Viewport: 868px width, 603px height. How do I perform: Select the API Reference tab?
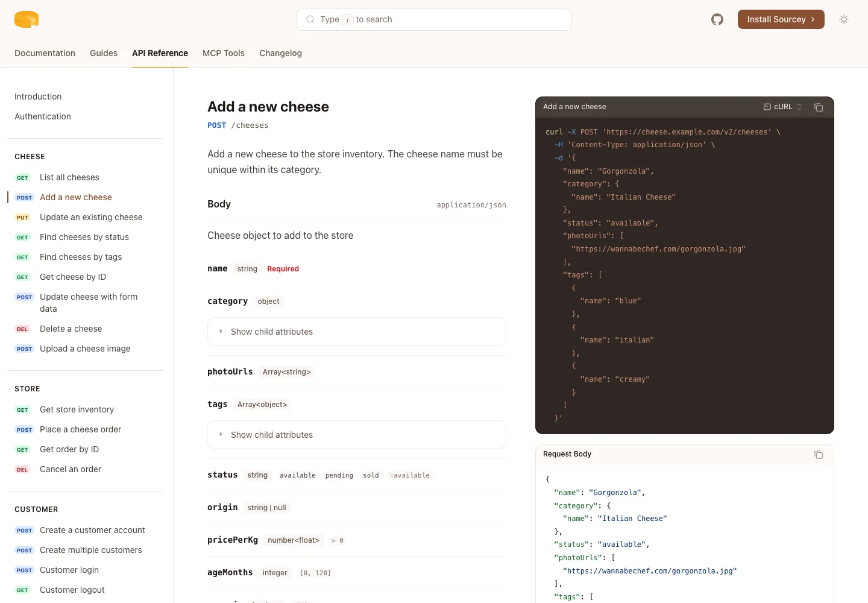point(160,53)
